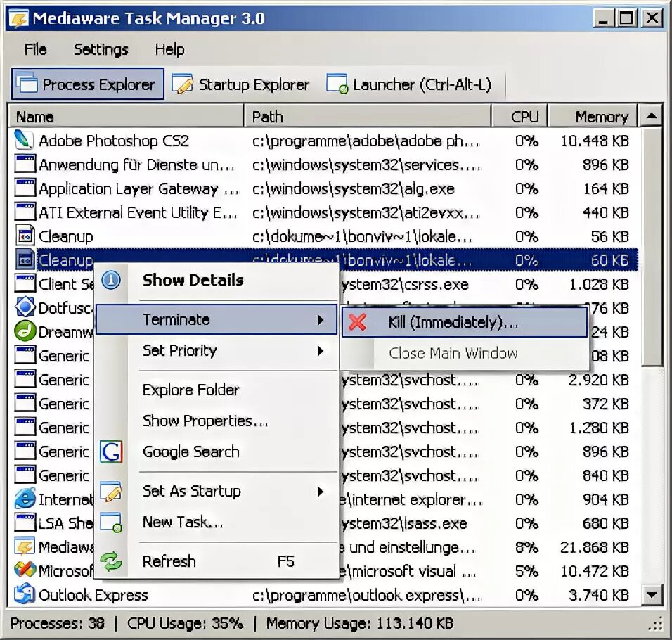Click CPU Usage: 35% in status bar

coord(185,623)
